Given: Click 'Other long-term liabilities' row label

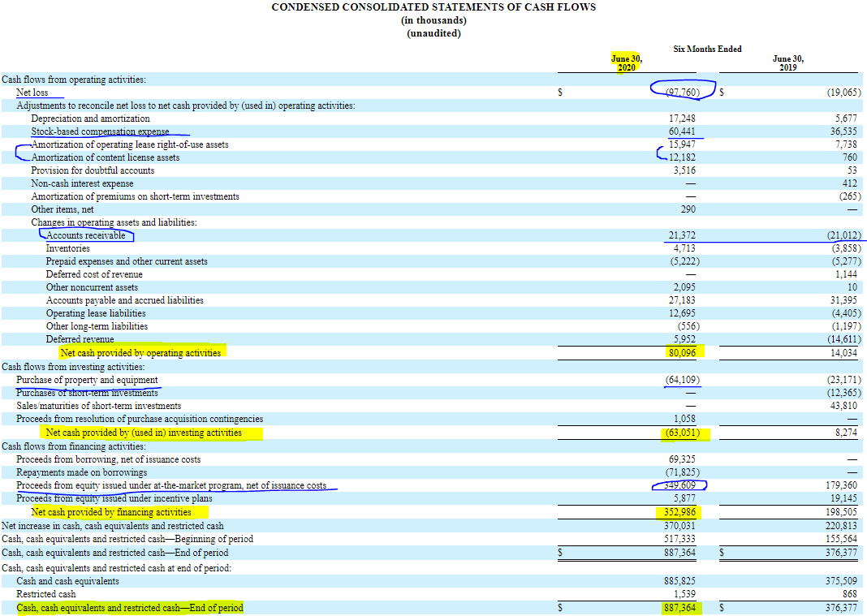Looking at the screenshot, I should coord(97,326).
